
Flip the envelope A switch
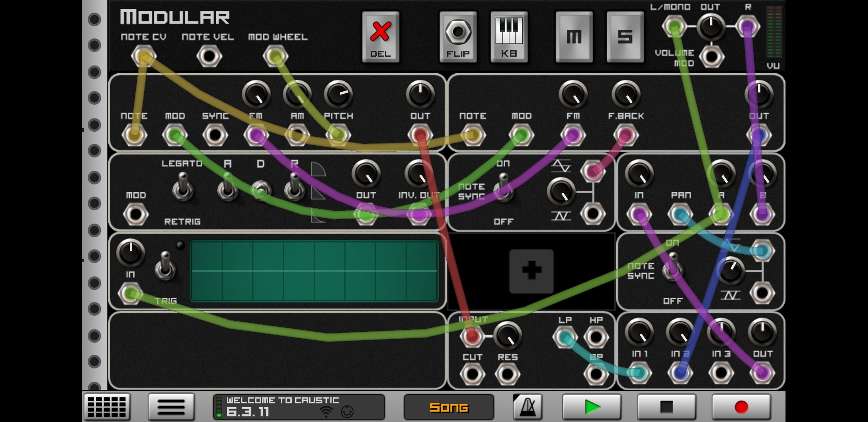click(228, 187)
